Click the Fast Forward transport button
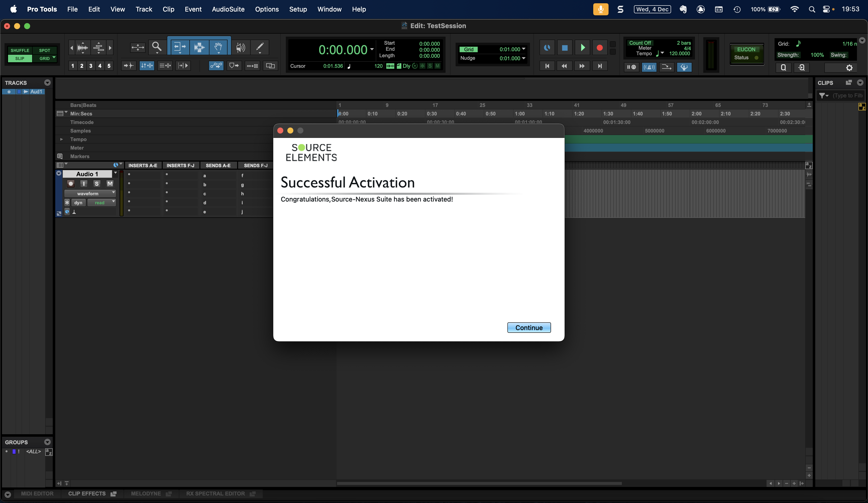 coord(582,66)
